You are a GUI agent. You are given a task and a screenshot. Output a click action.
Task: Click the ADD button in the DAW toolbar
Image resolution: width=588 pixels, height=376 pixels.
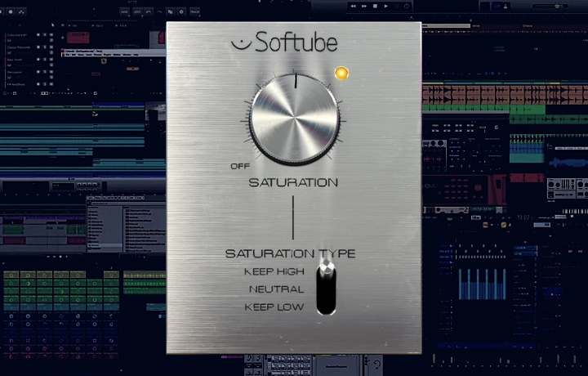[x=124, y=12]
